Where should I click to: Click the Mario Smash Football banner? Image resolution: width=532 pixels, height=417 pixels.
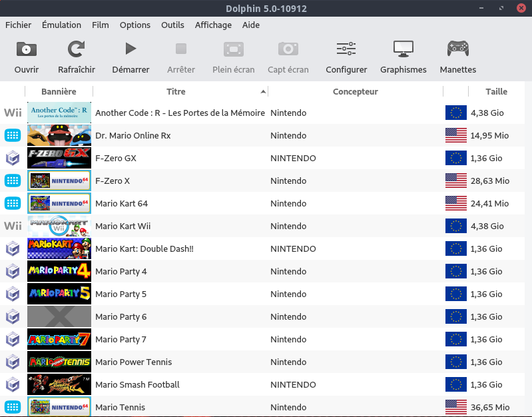click(59, 384)
